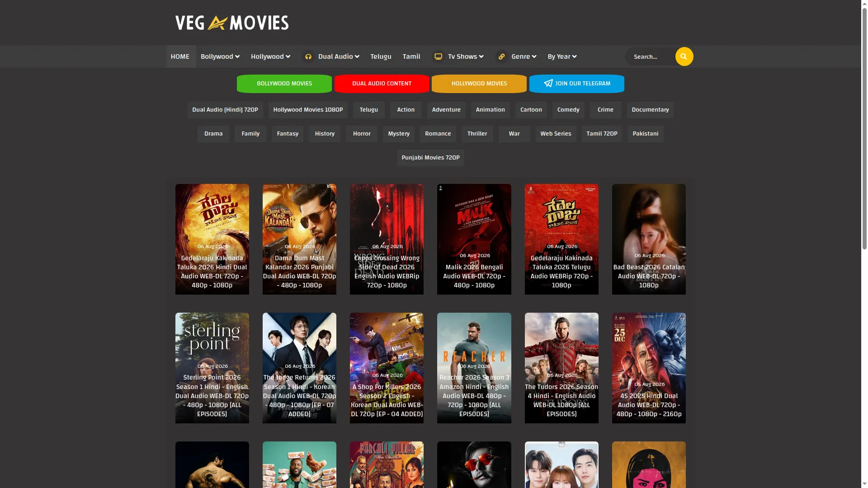Click the green BOLLYWOOD MOVIES button
The height and width of the screenshot is (488, 868).
pyautogui.click(x=284, y=84)
